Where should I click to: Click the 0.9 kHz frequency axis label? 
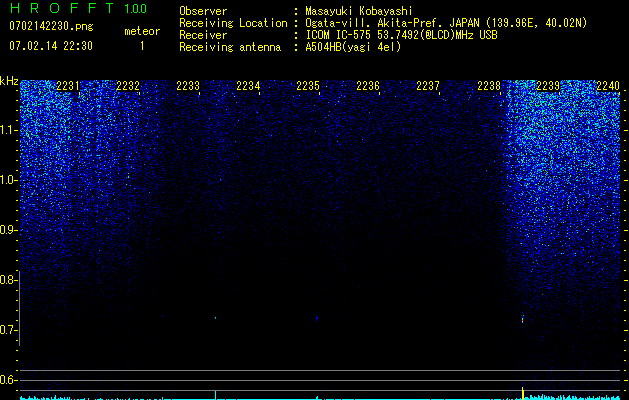[x=7, y=230]
